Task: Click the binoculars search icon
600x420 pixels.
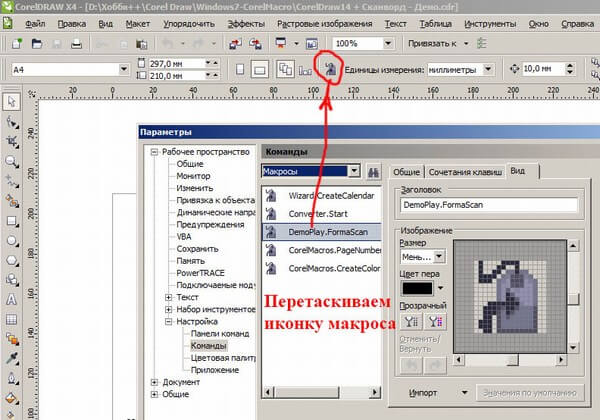Action: [373, 173]
